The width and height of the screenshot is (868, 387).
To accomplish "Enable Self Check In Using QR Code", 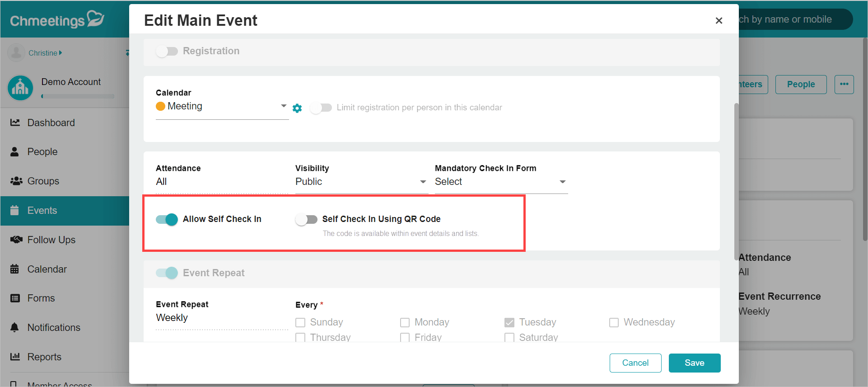I will [x=306, y=219].
